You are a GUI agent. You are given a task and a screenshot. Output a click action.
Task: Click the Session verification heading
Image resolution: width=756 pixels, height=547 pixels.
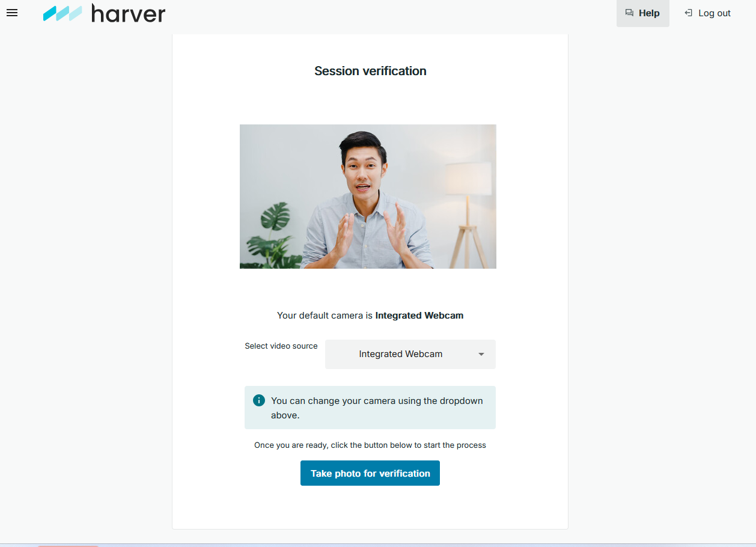coord(370,71)
